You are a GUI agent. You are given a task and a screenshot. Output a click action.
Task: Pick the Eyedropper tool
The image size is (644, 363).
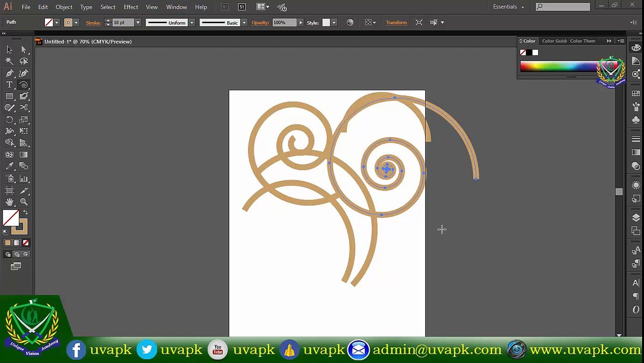(x=10, y=166)
